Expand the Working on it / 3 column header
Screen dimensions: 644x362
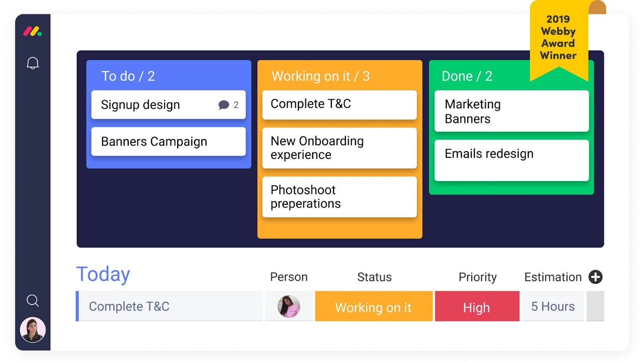click(321, 76)
